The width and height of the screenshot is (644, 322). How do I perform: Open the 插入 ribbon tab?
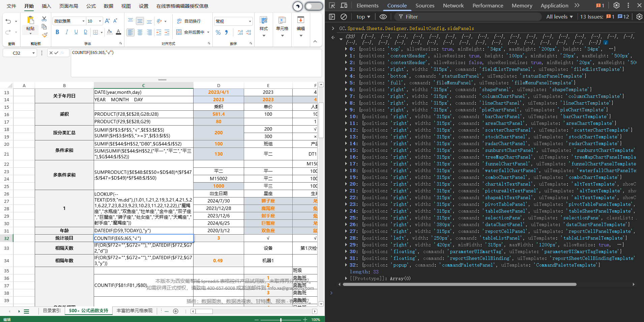46,6
